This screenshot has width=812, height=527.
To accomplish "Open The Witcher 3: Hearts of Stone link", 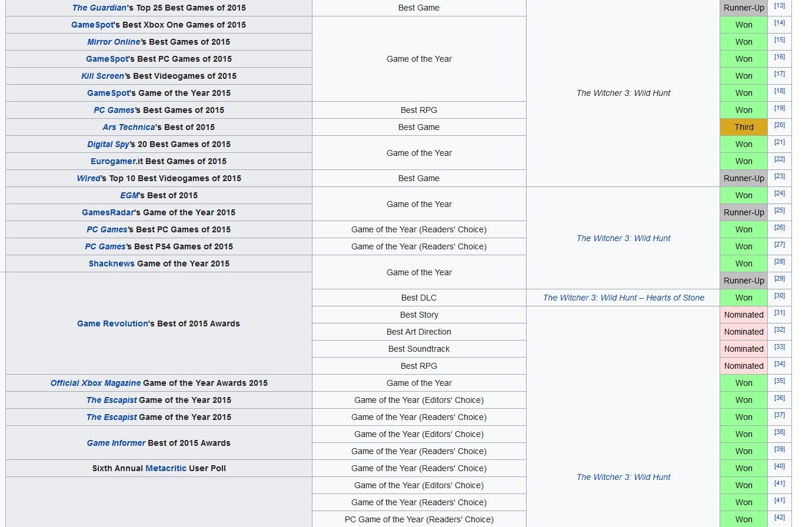I will click(x=624, y=298).
